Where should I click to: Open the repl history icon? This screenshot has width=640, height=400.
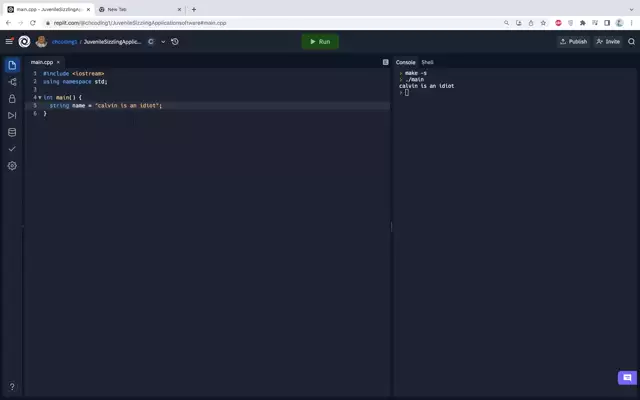[175, 42]
